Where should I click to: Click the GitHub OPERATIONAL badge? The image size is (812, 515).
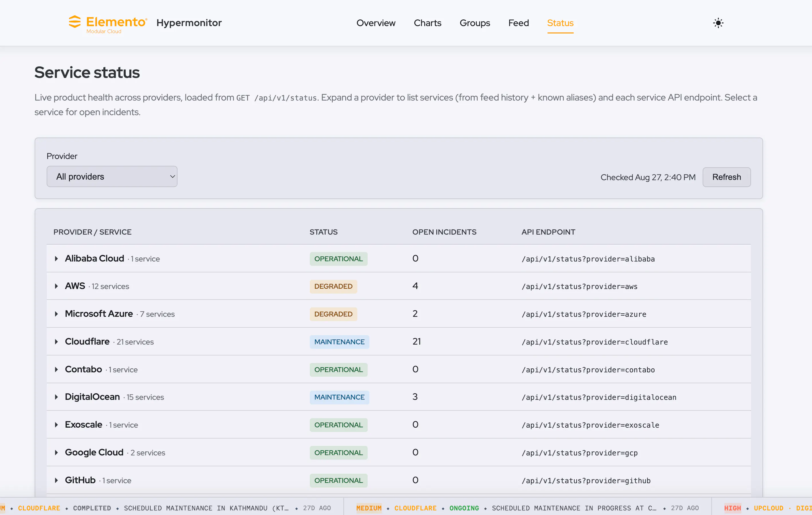(x=338, y=480)
